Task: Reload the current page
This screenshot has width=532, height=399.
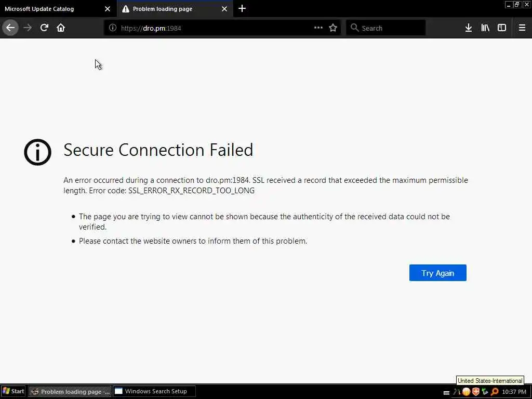Action: click(44, 28)
